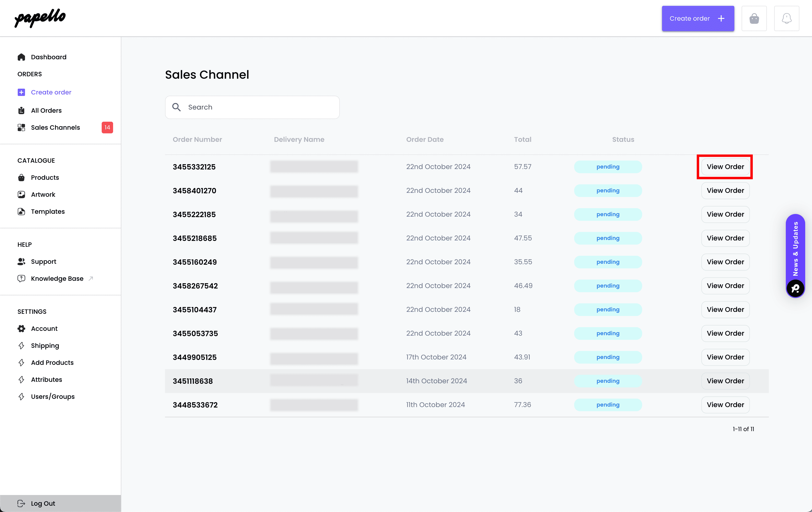Open Templates section
812x512 pixels.
point(48,211)
